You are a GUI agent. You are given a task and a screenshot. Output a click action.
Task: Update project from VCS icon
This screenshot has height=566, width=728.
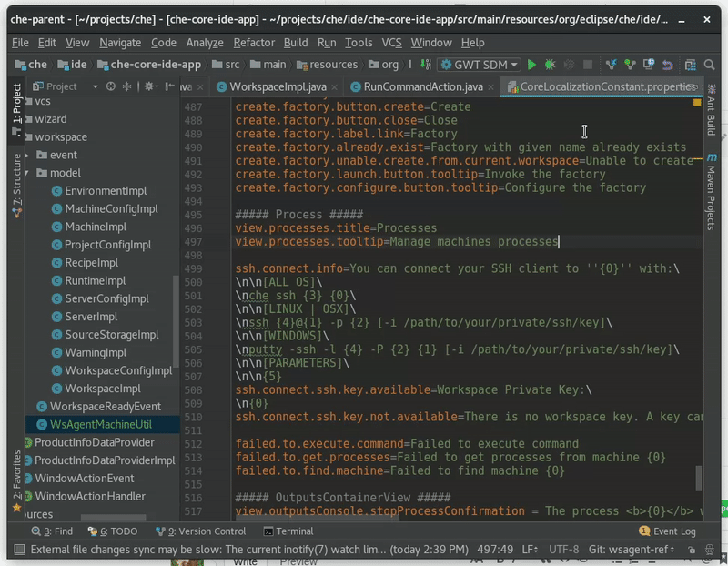pyautogui.click(x=611, y=65)
